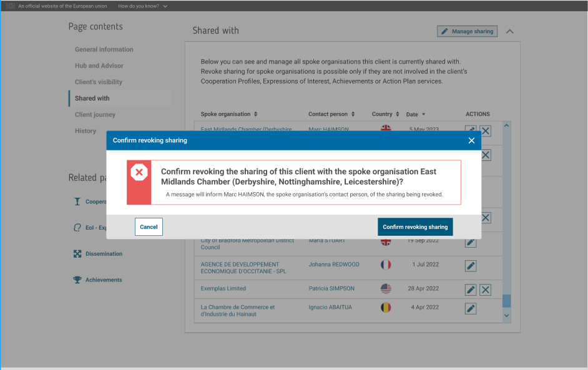Expand 'How do you know?' dropdown
This screenshot has width=588, height=370.
pyautogui.click(x=142, y=6)
